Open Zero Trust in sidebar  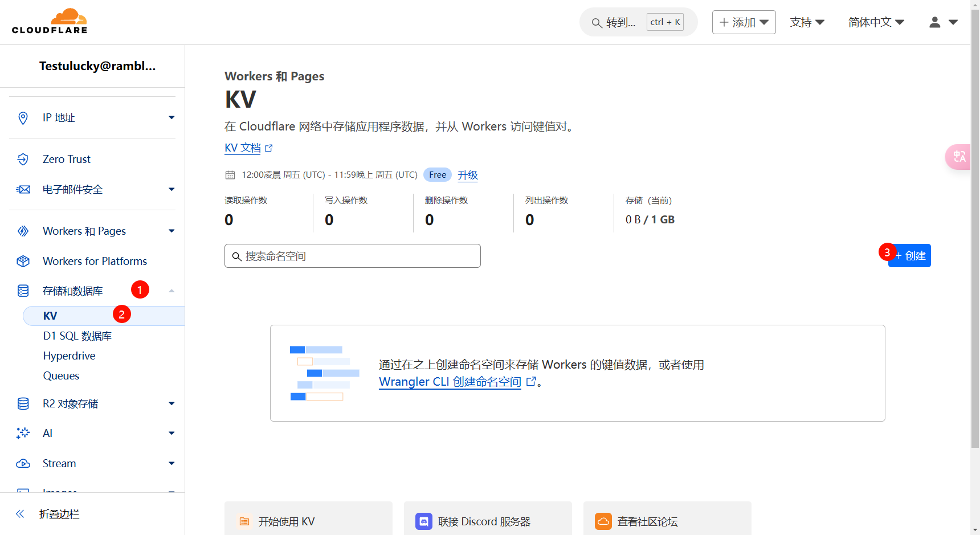click(66, 159)
